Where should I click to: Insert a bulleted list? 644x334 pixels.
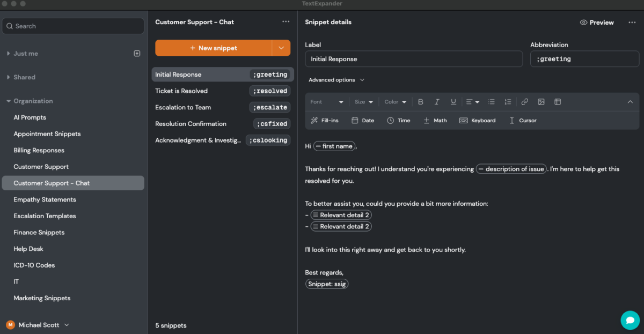point(492,102)
